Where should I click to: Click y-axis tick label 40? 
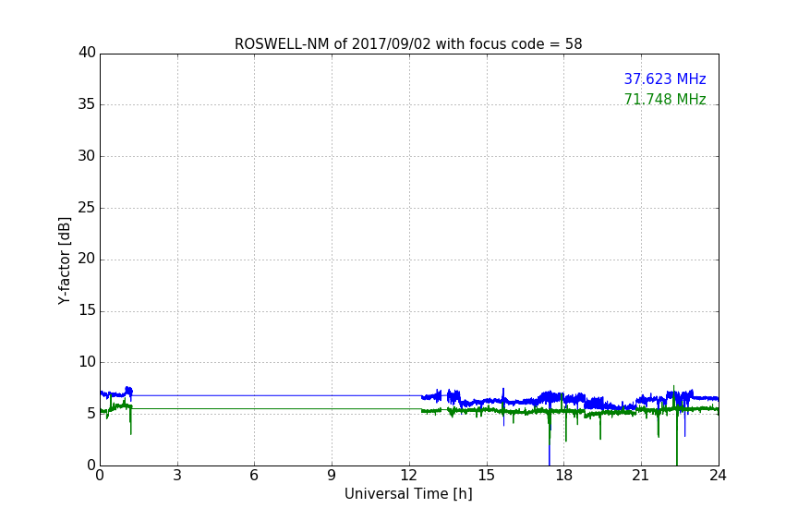87,53
